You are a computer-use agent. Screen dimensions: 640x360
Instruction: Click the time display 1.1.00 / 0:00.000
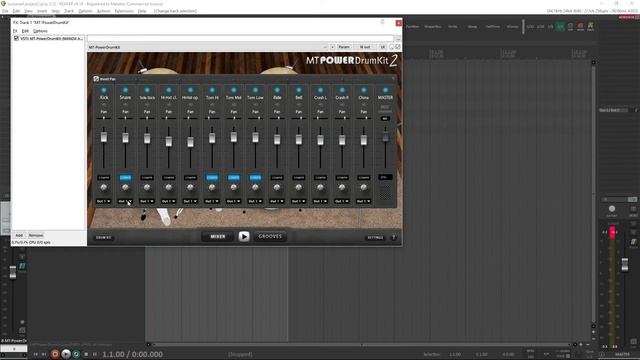pyautogui.click(x=132, y=354)
